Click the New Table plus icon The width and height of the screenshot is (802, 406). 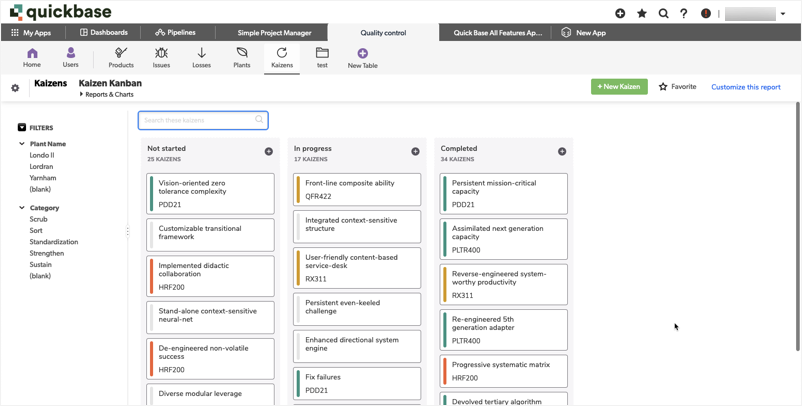tap(363, 58)
